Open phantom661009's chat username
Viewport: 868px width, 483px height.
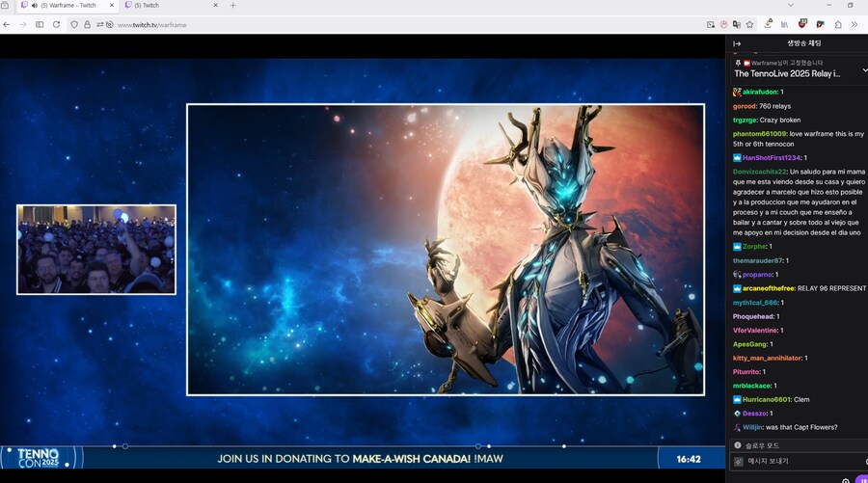(x=760, y=134)
